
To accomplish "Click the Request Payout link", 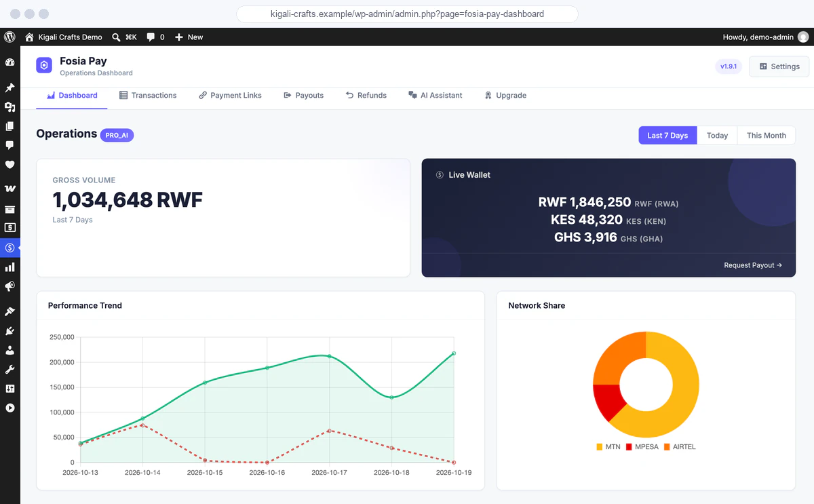I will pos(753,265).
